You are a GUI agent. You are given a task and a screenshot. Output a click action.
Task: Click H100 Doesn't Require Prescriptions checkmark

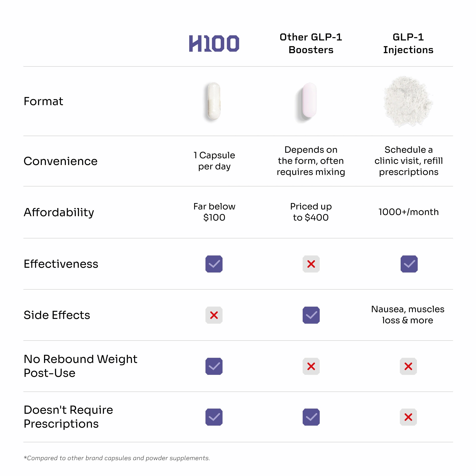click(214, 417)
